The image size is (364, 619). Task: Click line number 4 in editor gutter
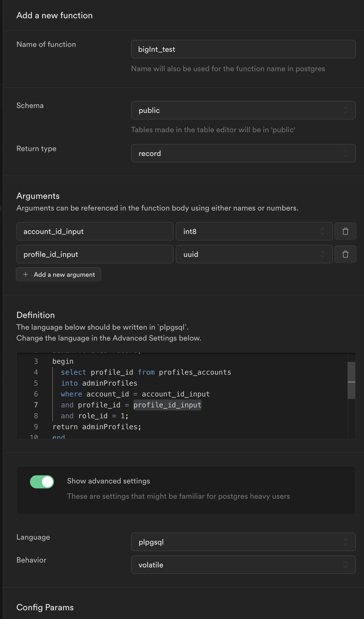pos(36,372)
